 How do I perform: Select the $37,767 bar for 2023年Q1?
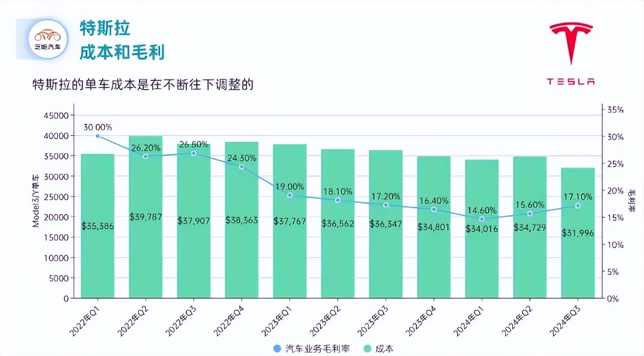(x=290, y=221)
